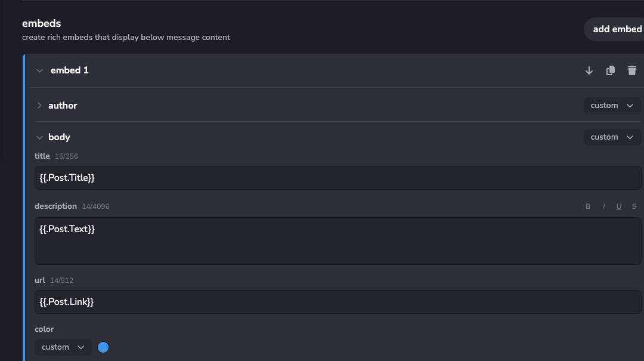Focus the title field with {{.Post.Title}}
Viewport: 644px width, 361px height.
(338, 178)
